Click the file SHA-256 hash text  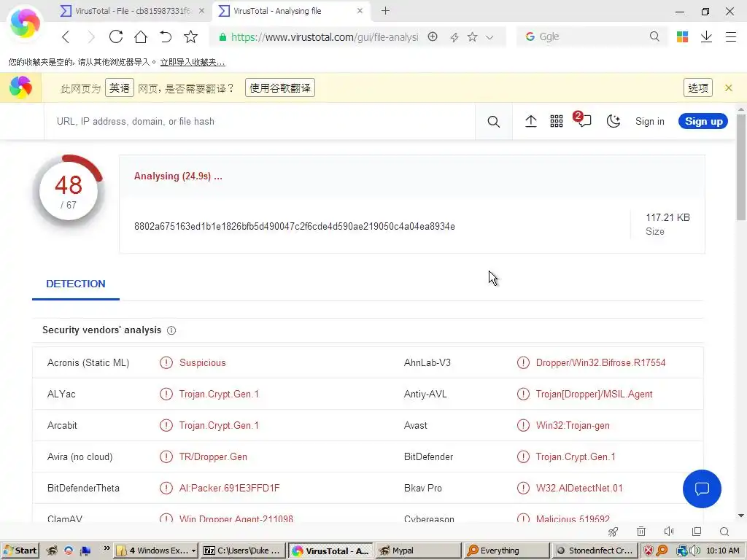tap(295, 226)
